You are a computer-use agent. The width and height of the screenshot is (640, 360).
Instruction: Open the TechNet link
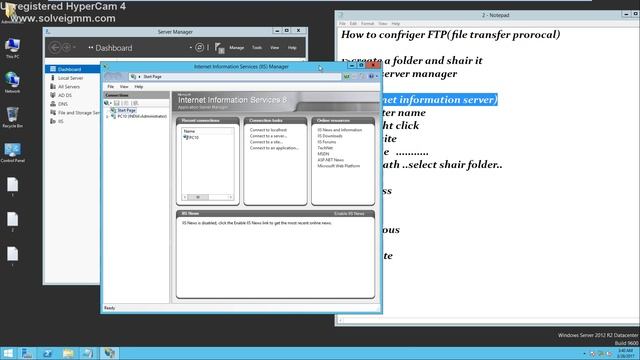325,148
